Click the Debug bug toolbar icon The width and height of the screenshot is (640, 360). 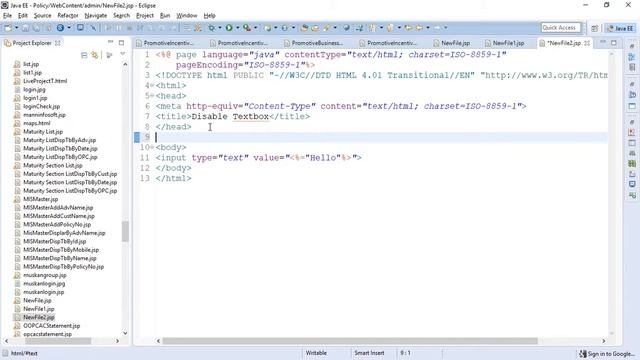[x=211, y=28]
